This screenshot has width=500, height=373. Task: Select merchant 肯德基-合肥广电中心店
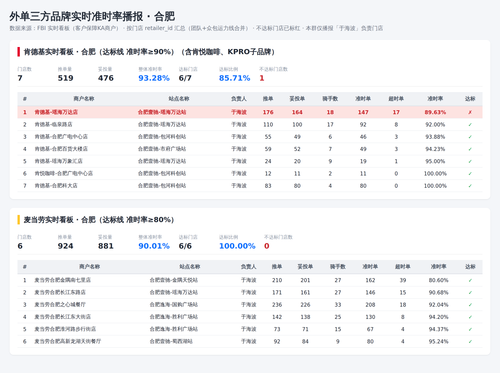[61, 137]
